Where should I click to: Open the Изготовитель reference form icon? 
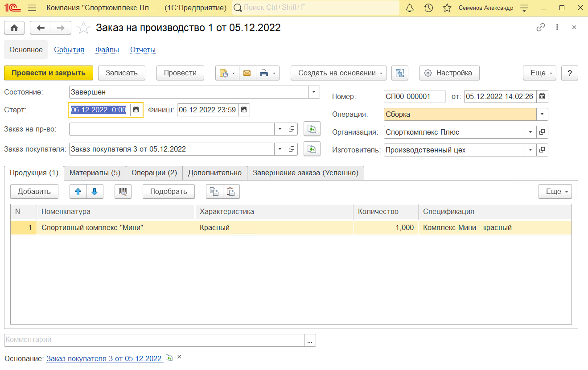coord(542,150)
